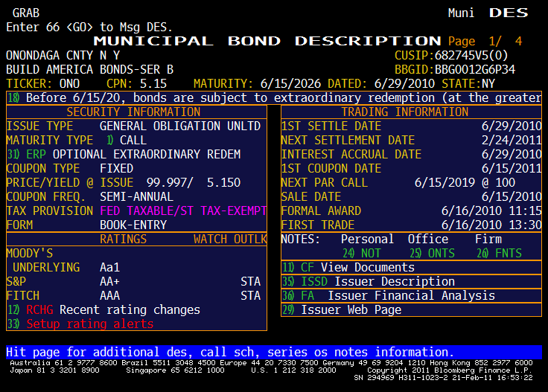Screen dimensions: 548x392
Task: Open 29) Issuer Web Page
Action: pos(411,309)
